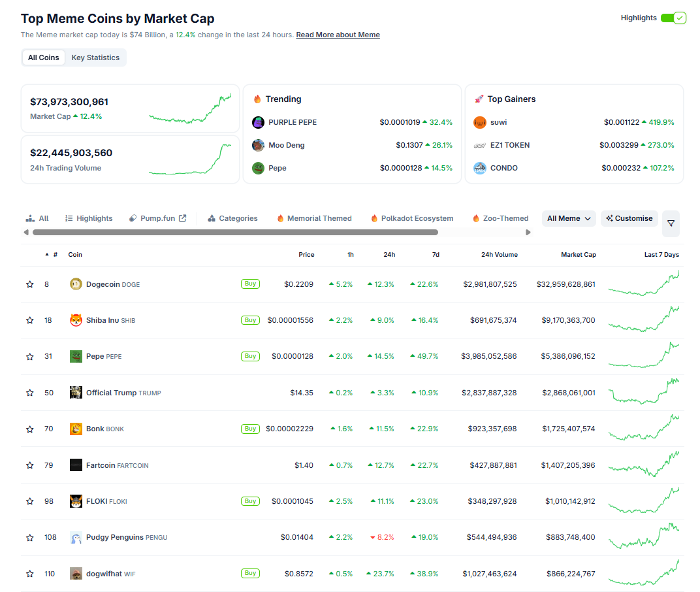Viewport: 700px width, 592px height.
Task: Click the Shiba Inu coin logo
Action: click(x=76, y=320)
